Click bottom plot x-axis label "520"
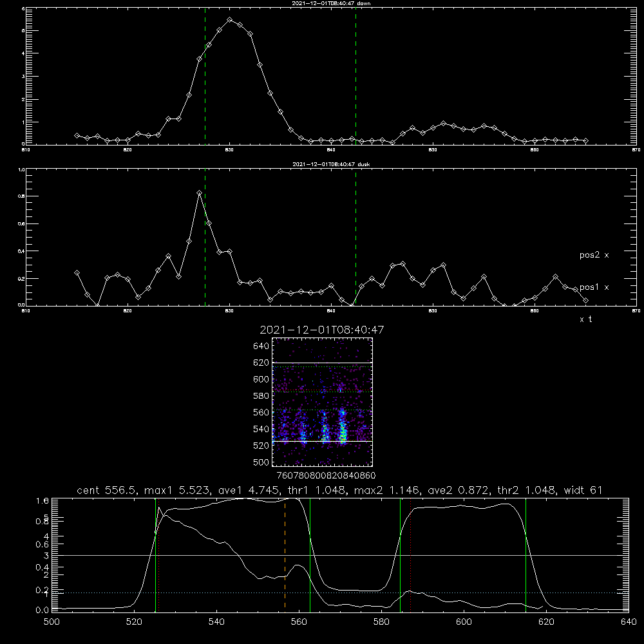The width and height of the screenshot is (644, 644). (134, 622)
